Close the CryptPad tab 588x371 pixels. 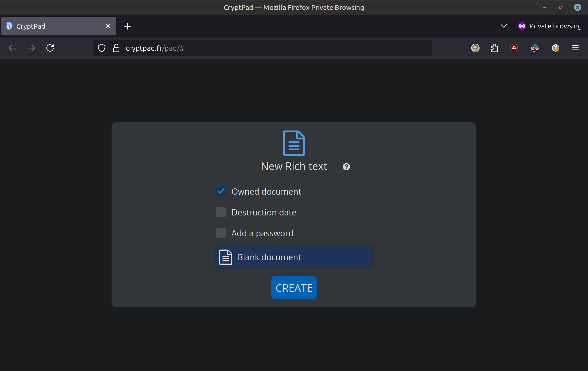coord(108,26)
